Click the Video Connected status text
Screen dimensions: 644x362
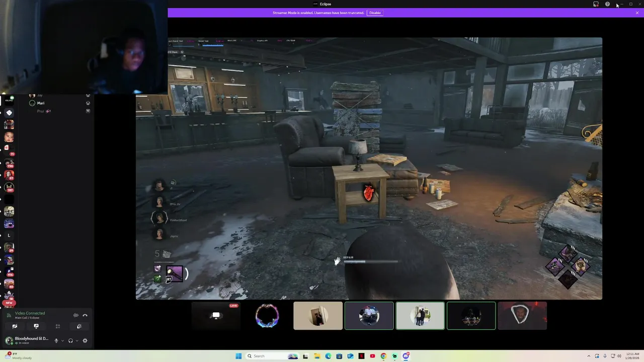pos(30,313)
